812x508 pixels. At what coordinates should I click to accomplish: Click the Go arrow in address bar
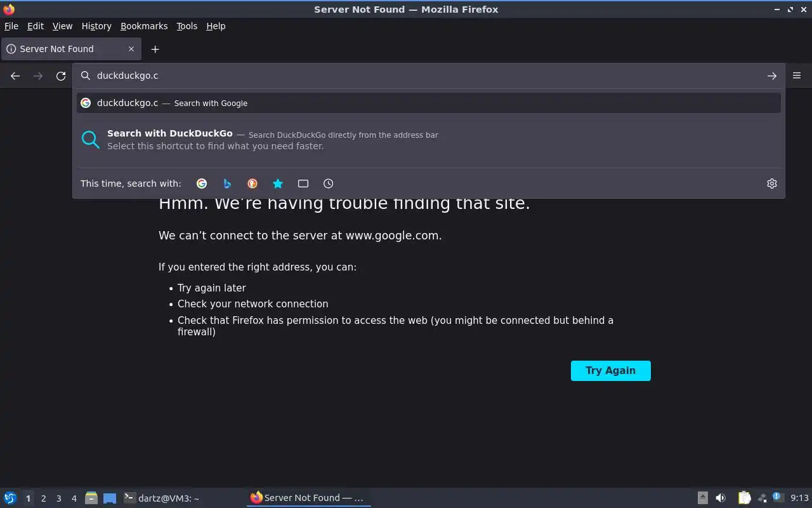(771, 76)
